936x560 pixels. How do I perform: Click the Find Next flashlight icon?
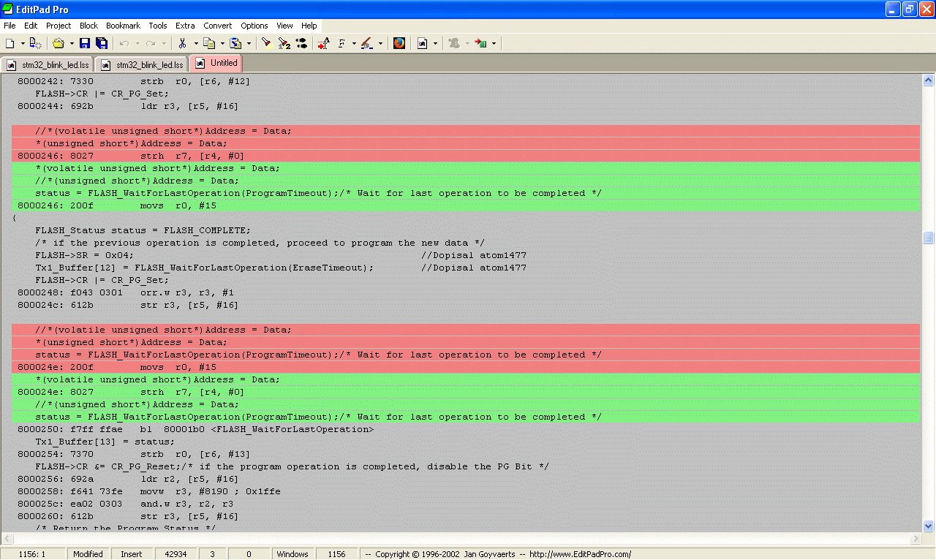284,44
